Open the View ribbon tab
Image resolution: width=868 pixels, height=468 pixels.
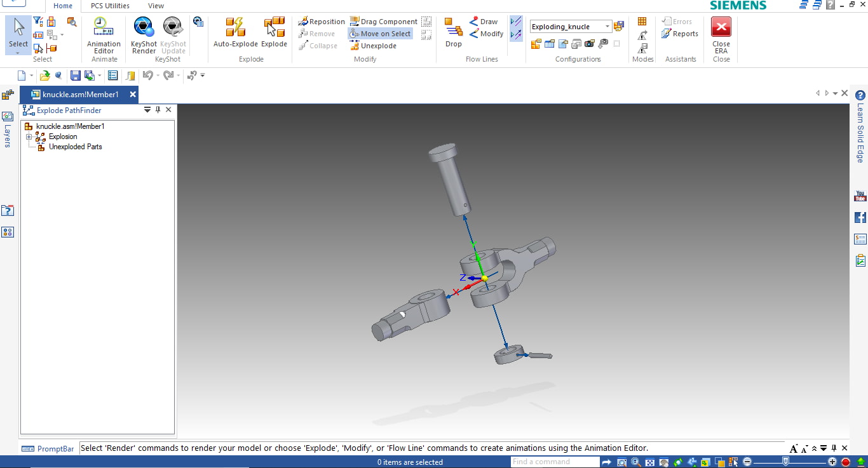(156, 6)
